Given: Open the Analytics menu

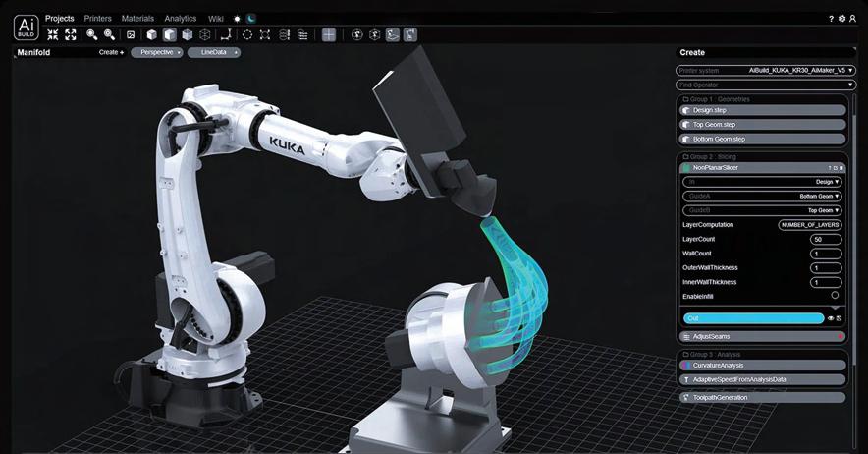Looking at the screenshot, I should [181, 19].
